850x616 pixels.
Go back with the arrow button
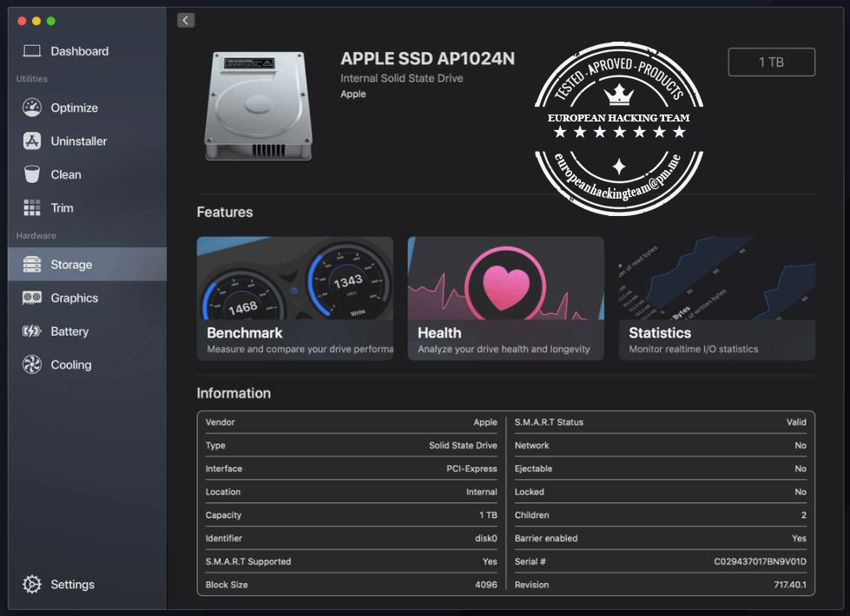pos(185,19)
